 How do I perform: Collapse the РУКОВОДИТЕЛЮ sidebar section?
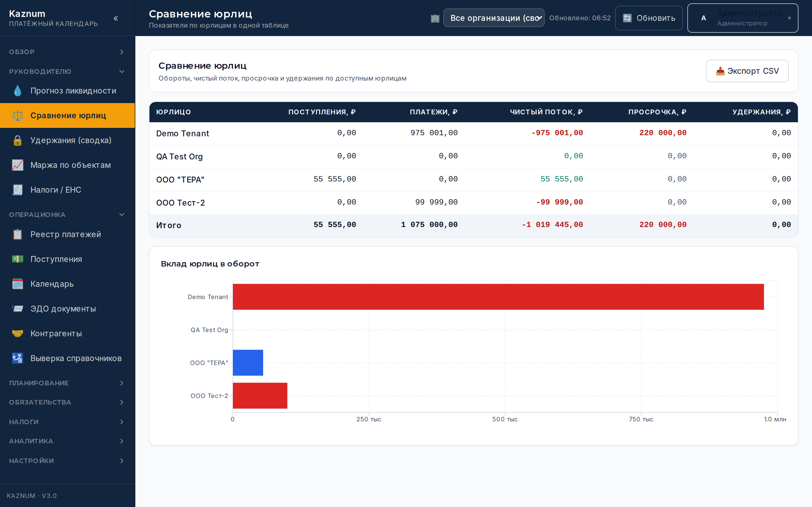pyautogui.click(x=67, y=72)
